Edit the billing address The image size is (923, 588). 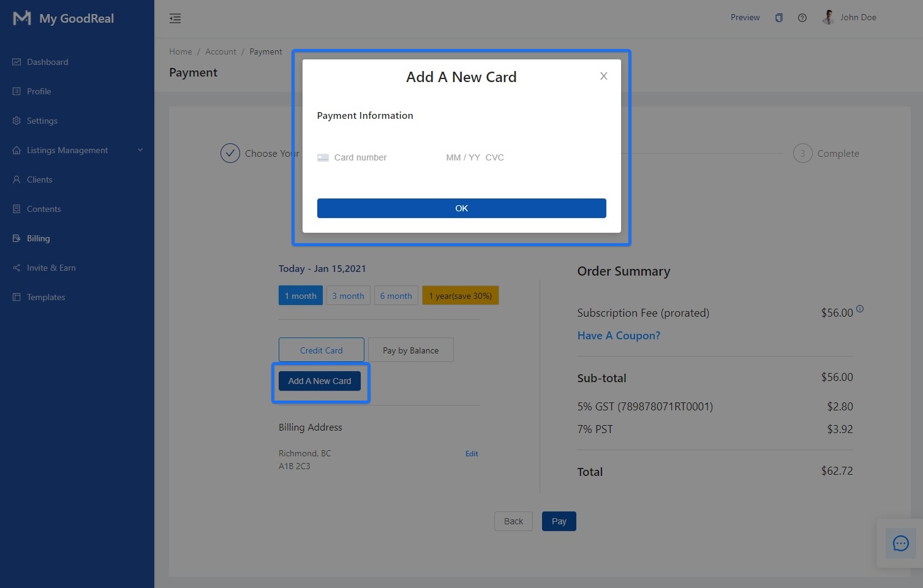tap(472, 454)
